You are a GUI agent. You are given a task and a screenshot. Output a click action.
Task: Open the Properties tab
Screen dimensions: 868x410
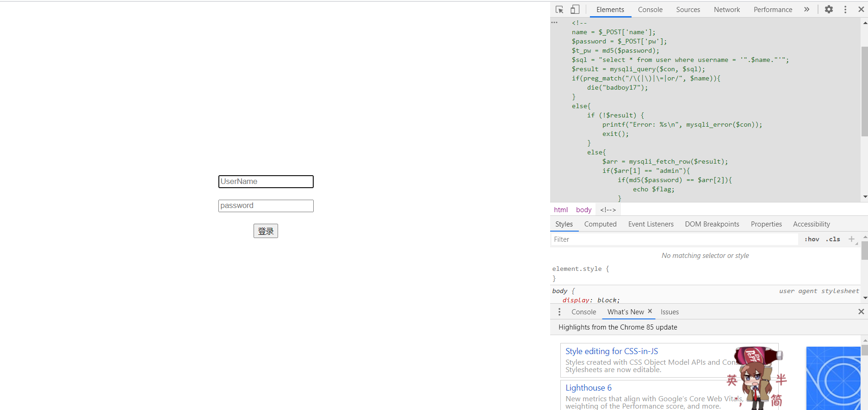(766, 224)
